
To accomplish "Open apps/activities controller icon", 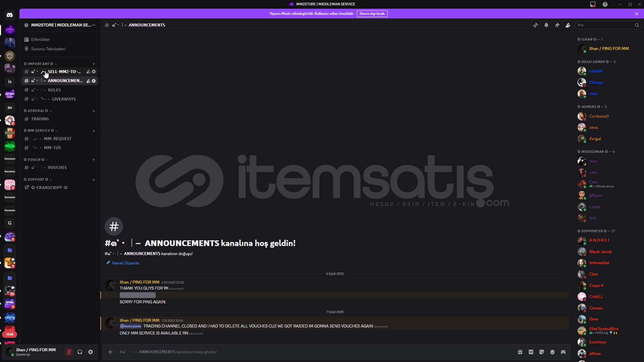I will tap(563, 352).
